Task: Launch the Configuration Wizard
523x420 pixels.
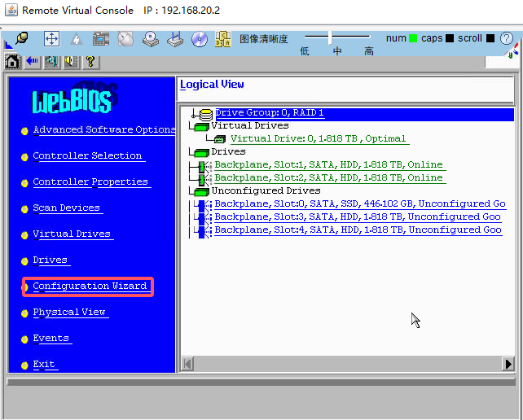Action: click(91, 286)
